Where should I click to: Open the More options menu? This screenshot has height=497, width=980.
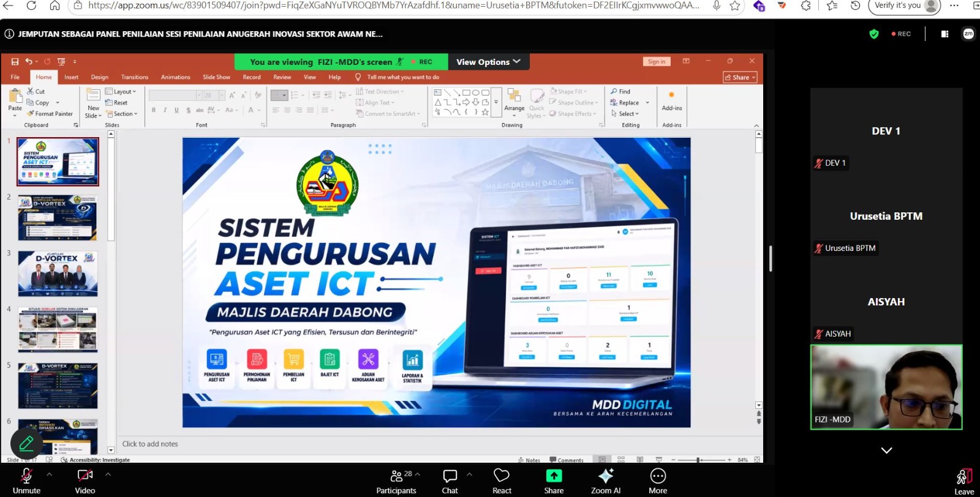658,482
